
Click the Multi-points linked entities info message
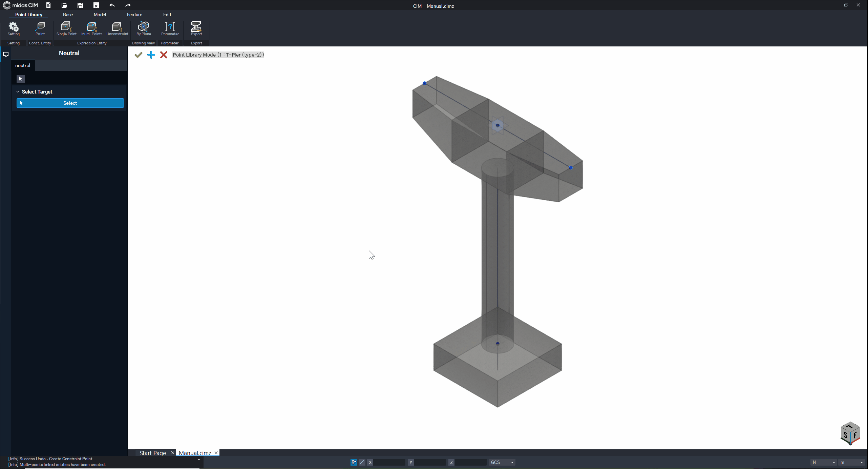pos(57,465)
